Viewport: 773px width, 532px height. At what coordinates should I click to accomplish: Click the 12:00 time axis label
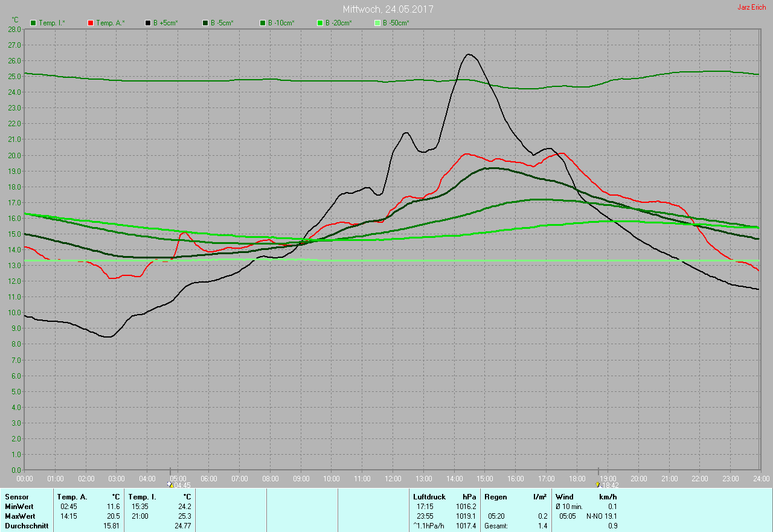click(x=393, y=478)
